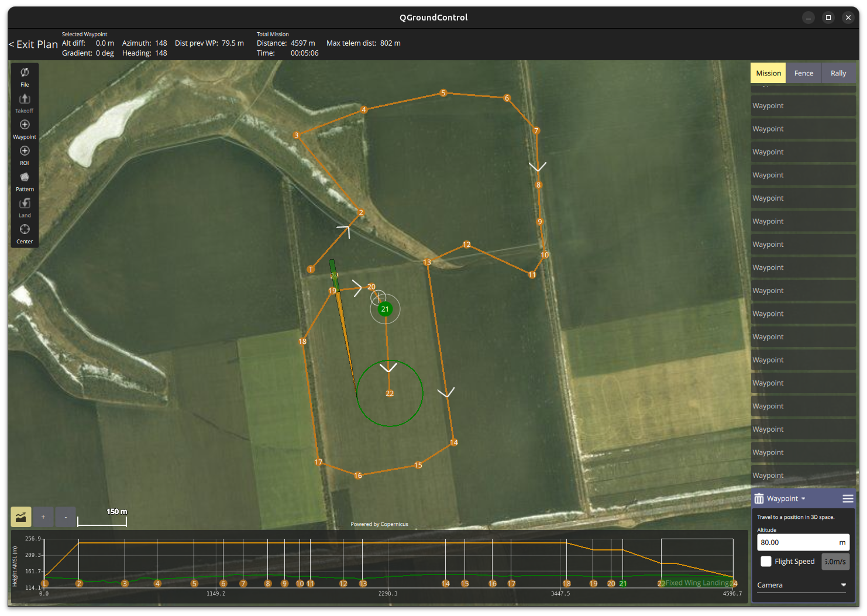Expand the Camera section
This screenshot has width=867, height=616.
click(x=801, y=585)
